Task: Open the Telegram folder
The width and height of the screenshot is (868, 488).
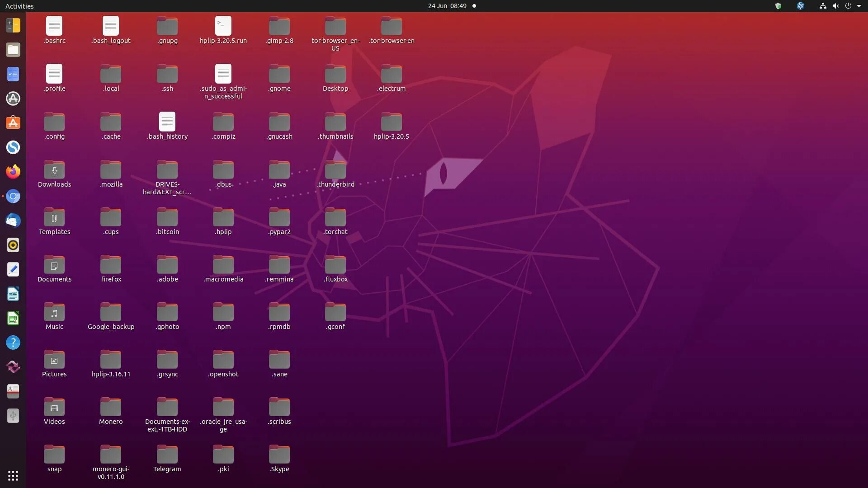Action: pyautogui.click(x=167, y=455)
